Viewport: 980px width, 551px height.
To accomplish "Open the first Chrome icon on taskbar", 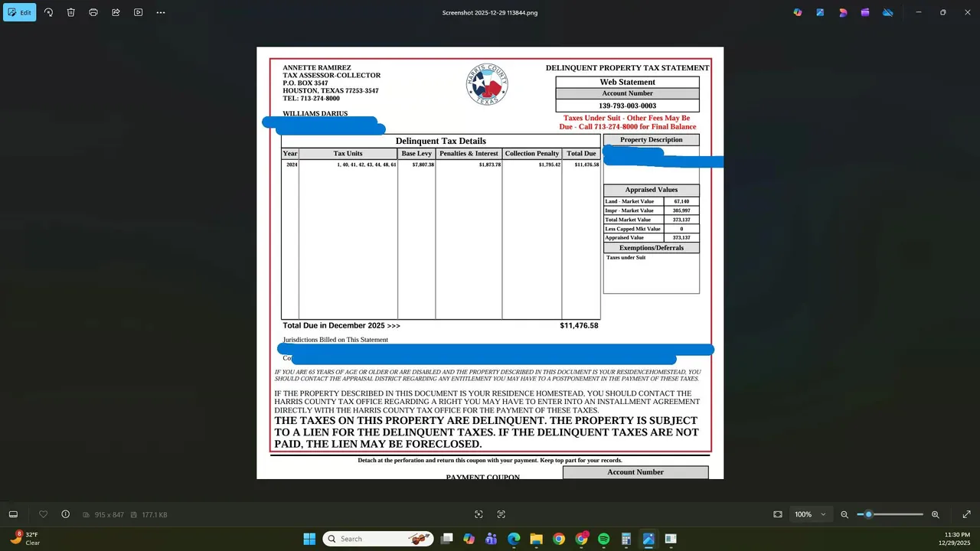I will pyautogui.click(x=559, y=539).
